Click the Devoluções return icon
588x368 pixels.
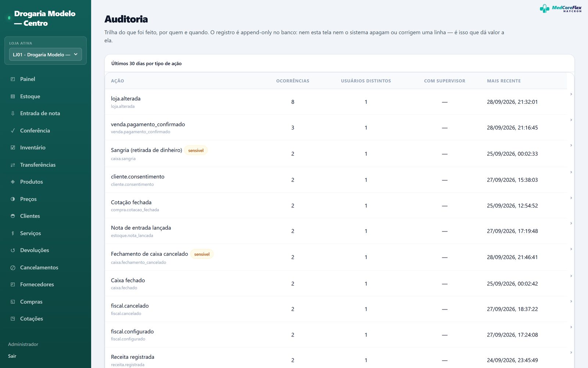pyautogui.click(x=13, y=250)
